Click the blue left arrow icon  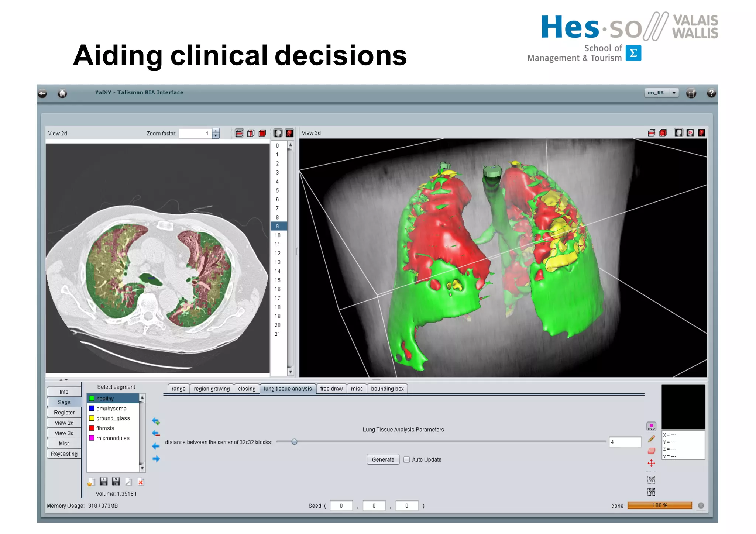[x=156, y=446]
